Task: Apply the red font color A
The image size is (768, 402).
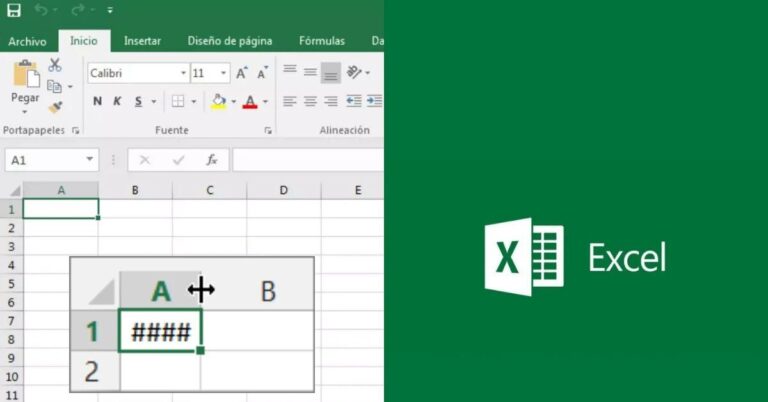Action: (x=250, y=102)
